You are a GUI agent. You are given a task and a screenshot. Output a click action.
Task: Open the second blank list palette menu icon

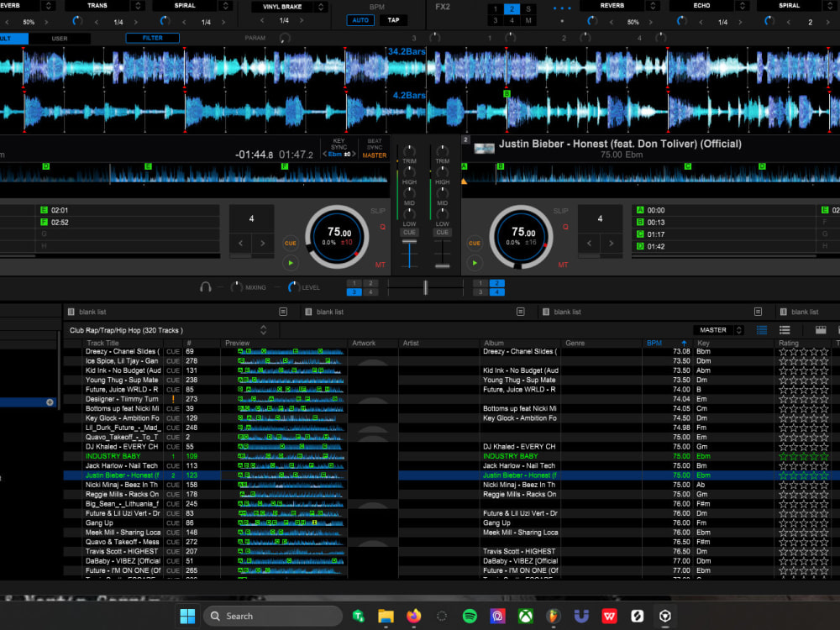tap(520, 312)
